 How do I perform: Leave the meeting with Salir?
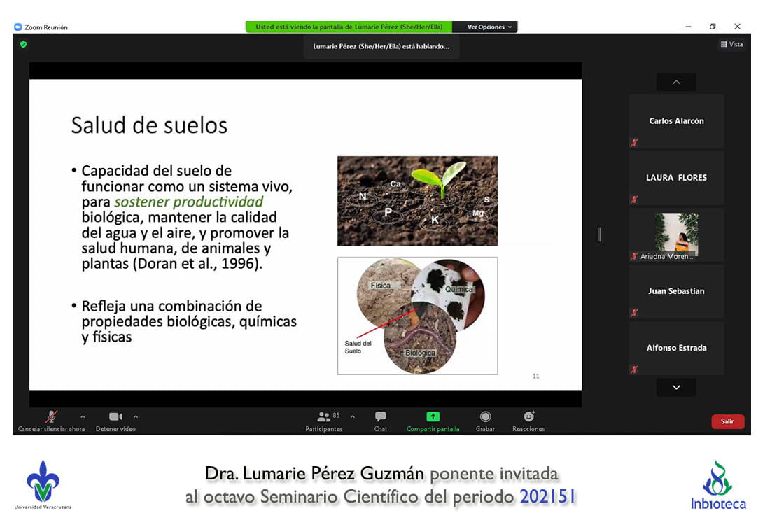(727, 421)
